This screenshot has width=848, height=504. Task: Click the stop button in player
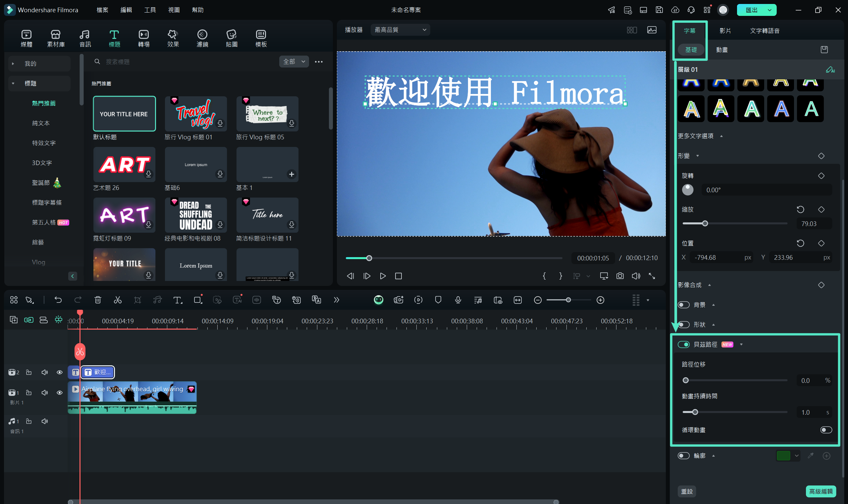tap(399, 276)
